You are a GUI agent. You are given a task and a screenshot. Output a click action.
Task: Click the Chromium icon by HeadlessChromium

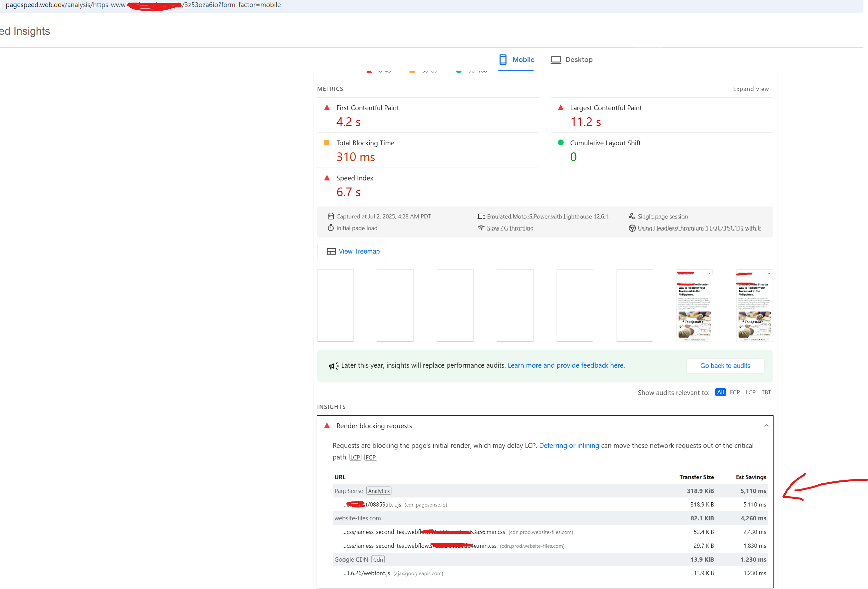coord(632,228)
